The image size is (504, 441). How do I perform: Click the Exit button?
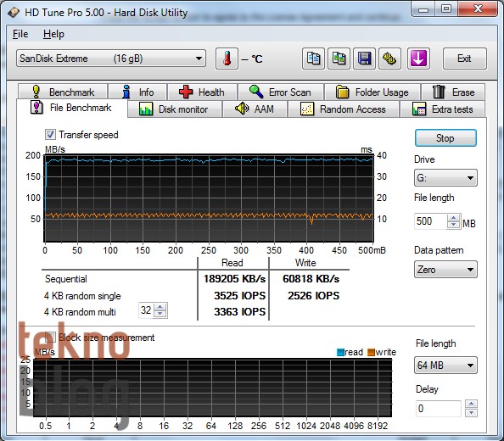(464, 59)
